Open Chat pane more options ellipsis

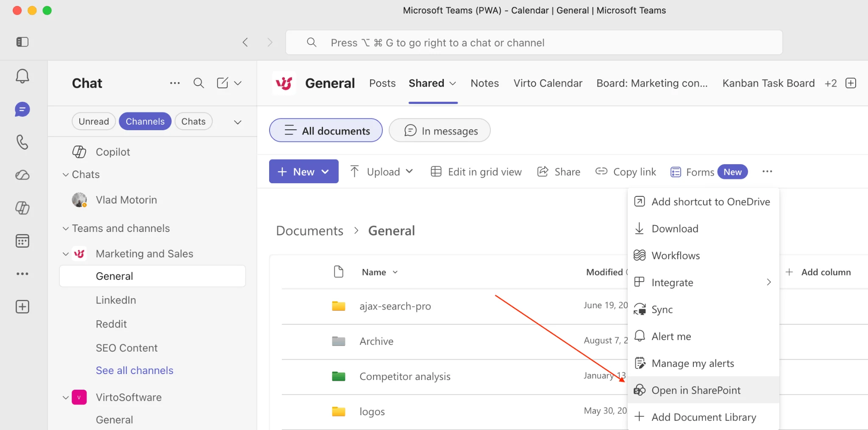(175, 83)
